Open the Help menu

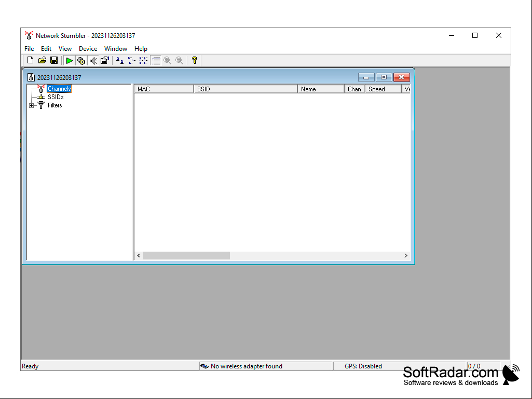[x=141, y=49]
